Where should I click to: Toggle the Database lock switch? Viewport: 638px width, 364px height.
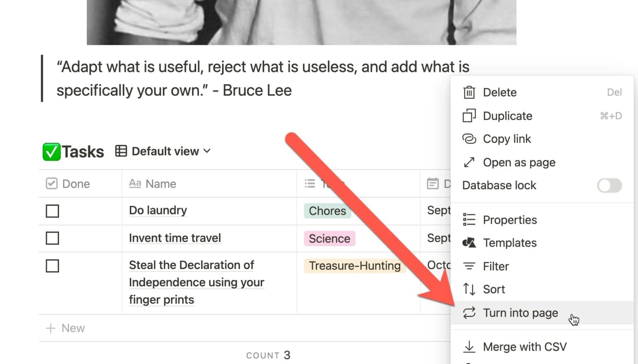click(x=609, y=186)
